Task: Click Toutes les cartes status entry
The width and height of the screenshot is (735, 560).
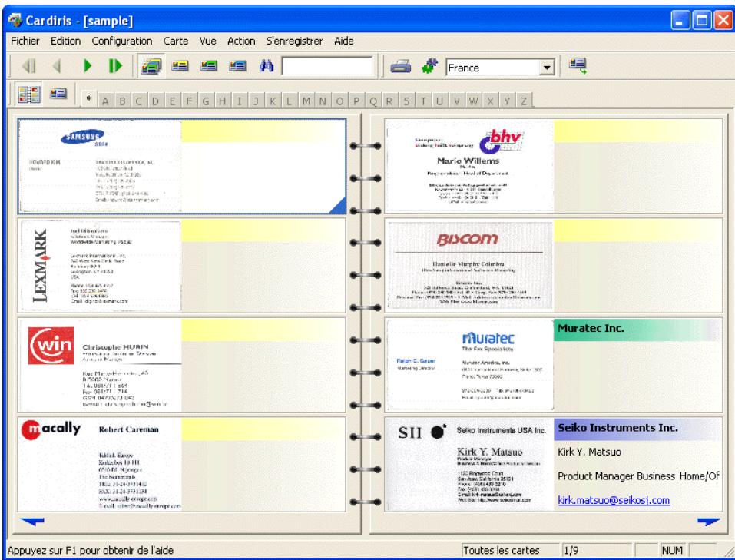Action: (501, 550)
